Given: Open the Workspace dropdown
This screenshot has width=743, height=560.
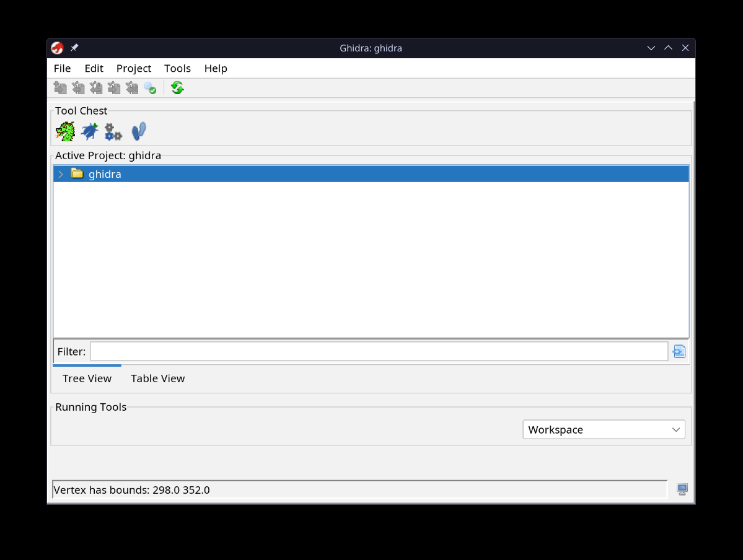Looking at the screenshot, I should [604, 430].
